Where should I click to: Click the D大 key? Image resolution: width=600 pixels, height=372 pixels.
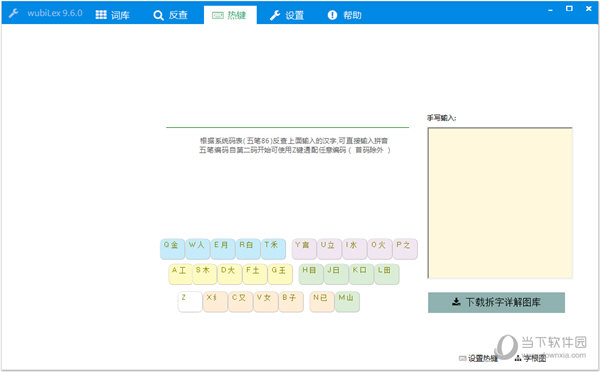coord(230,274)
